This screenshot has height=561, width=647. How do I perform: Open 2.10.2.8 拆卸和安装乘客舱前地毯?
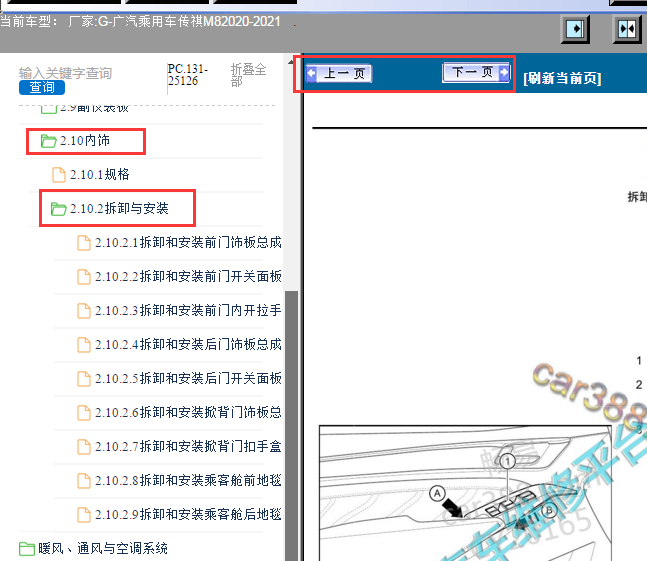pos(188,481)
